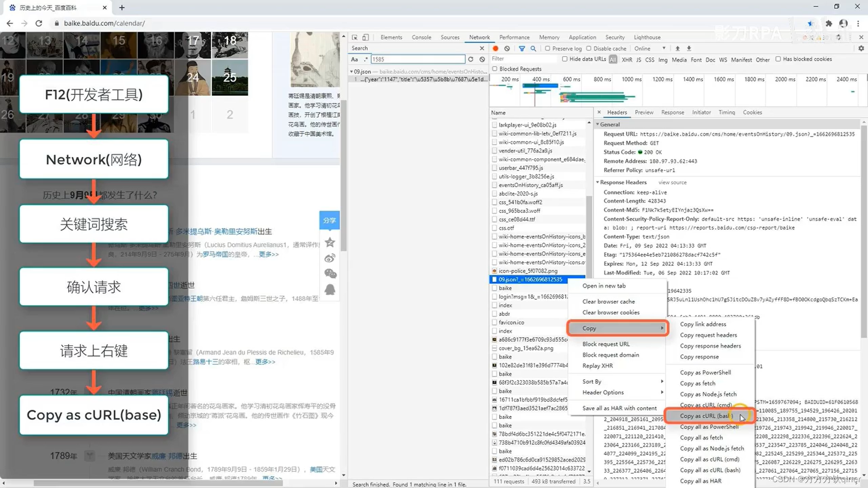The image size is (868, 488).
Task: Import HAR file upload arrow icon
Action: coord(678,48)
